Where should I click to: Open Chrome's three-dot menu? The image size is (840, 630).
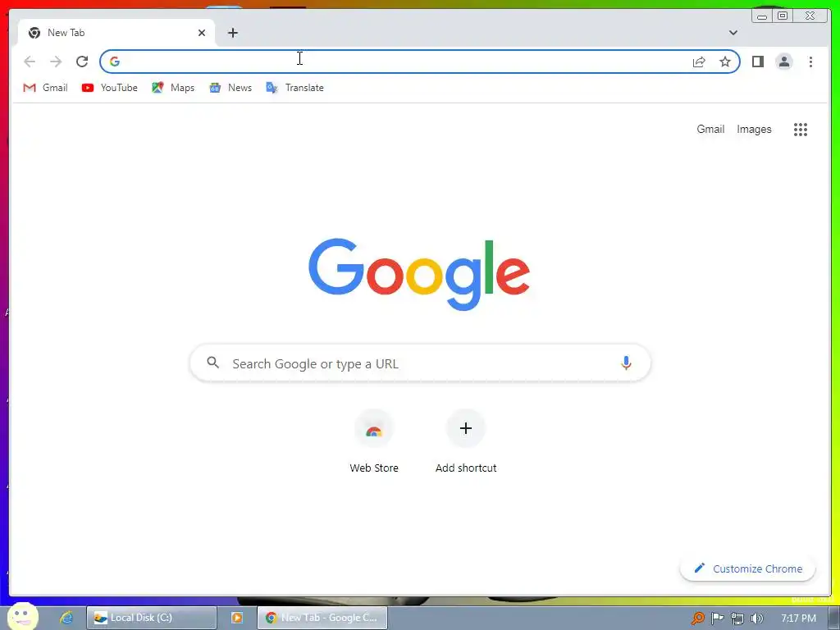[x=810, y=62]
